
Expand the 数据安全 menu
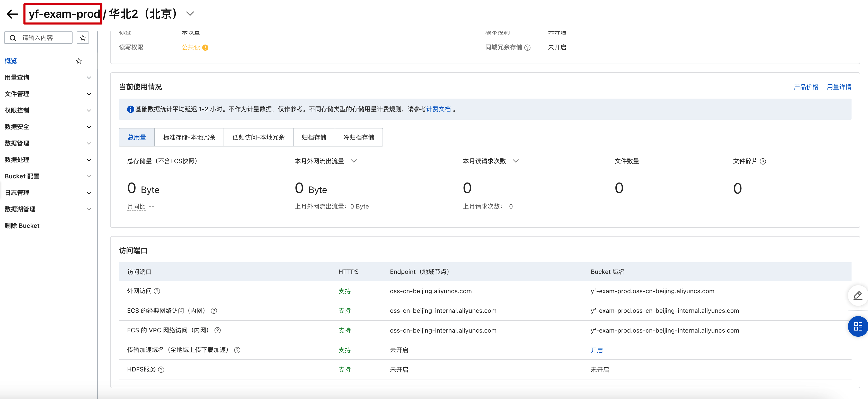tap(48, 127)
